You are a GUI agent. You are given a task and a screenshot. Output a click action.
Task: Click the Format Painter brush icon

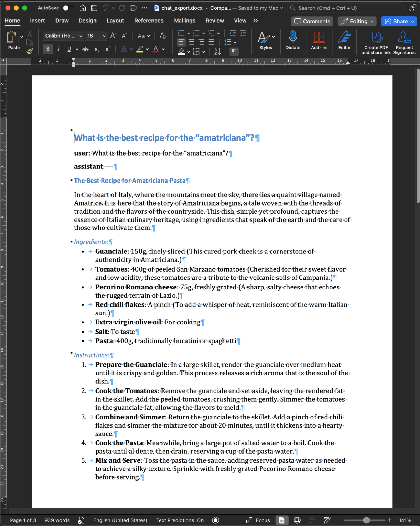tap(30, 51)
